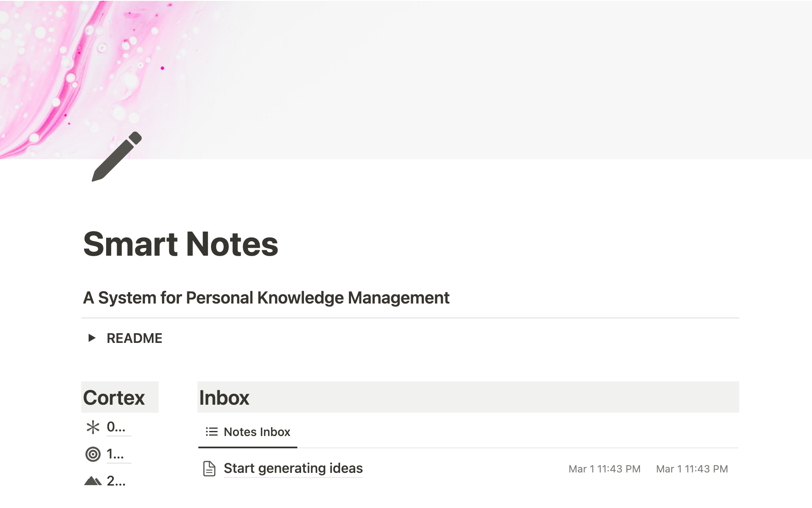Click the pencil page icon
The image size is (812, 508).
coord(116,157)
